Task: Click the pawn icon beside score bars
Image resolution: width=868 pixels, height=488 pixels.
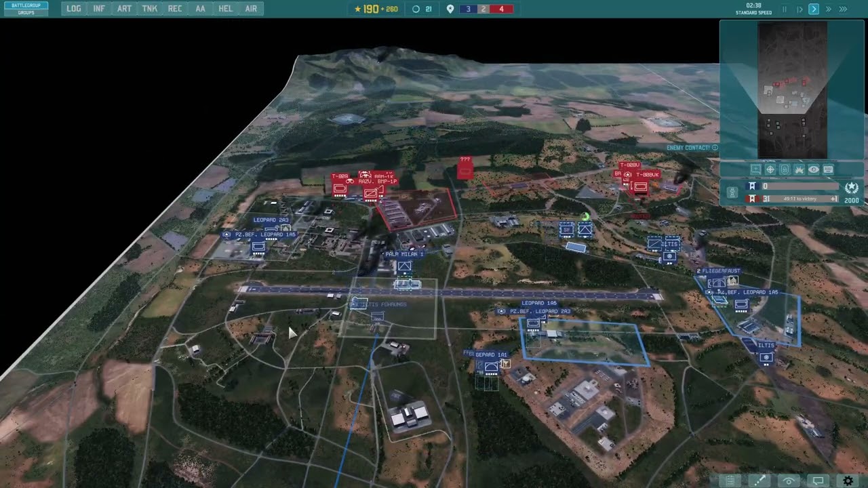Action: (732, 192)
